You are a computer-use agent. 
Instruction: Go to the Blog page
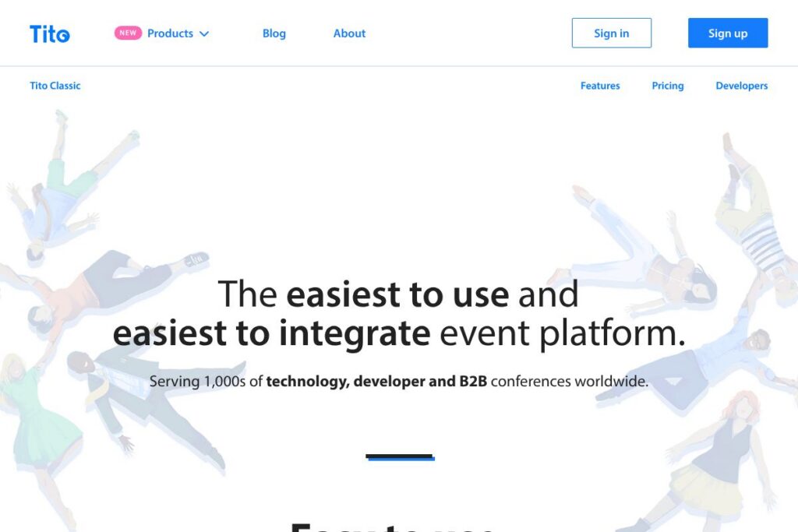pos(274,33)
